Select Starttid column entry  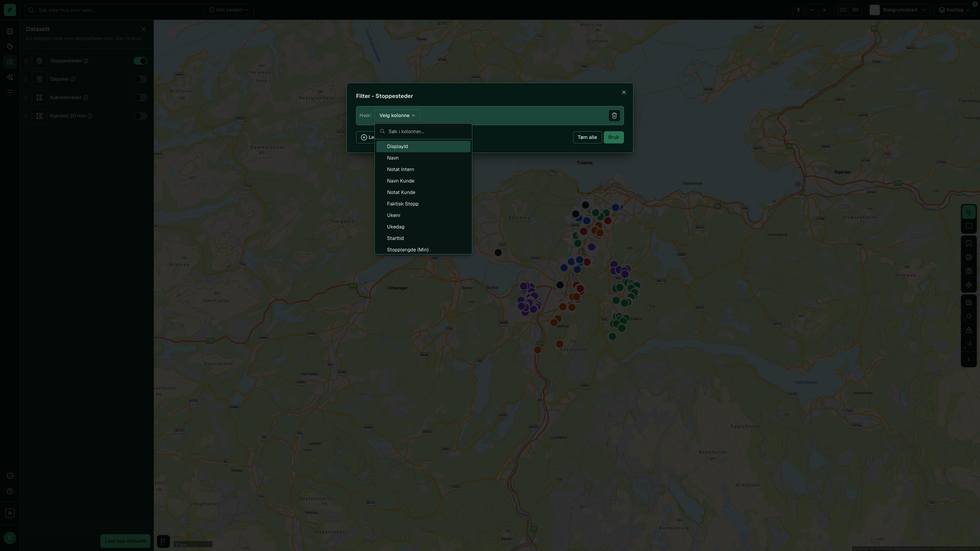point(423,238)
